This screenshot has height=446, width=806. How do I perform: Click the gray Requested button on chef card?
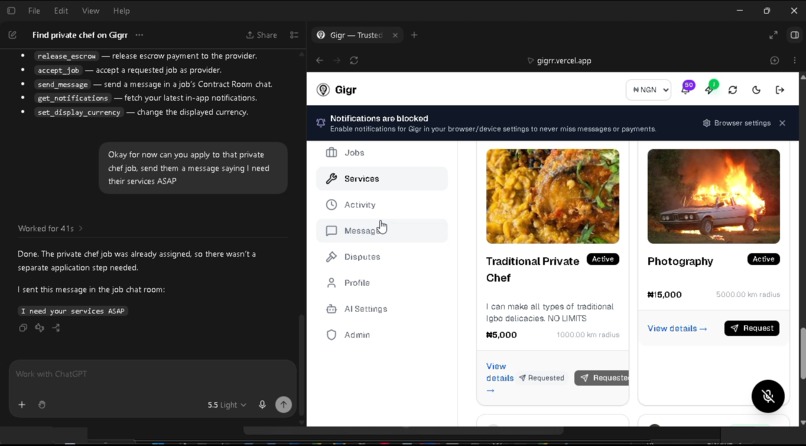point(601,378)
